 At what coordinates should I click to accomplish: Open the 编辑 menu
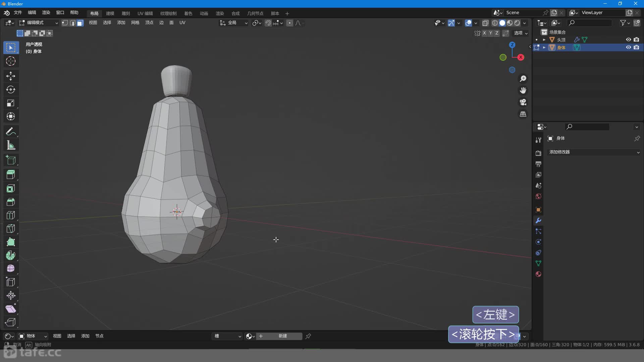click(x=32, y=13)
